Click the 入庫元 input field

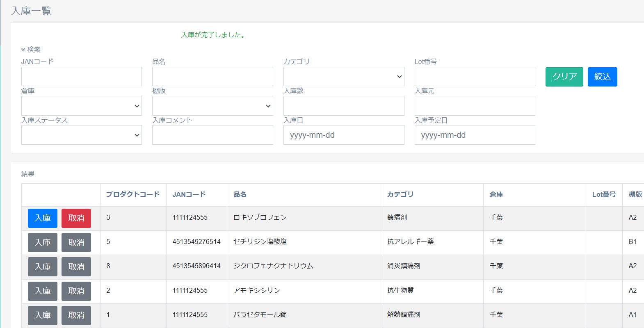(x=475, y=106)
